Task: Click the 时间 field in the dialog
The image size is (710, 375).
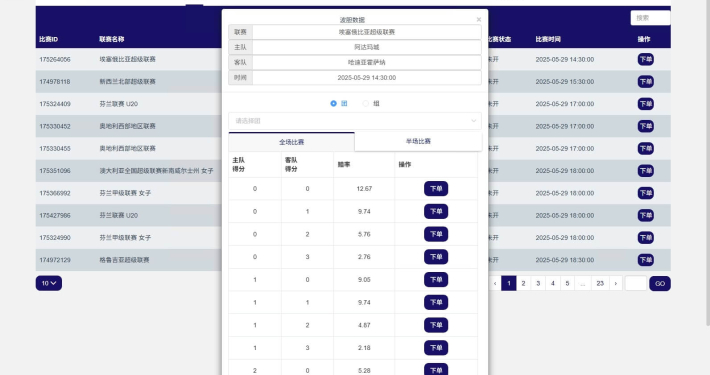Action: pos(367,78)
